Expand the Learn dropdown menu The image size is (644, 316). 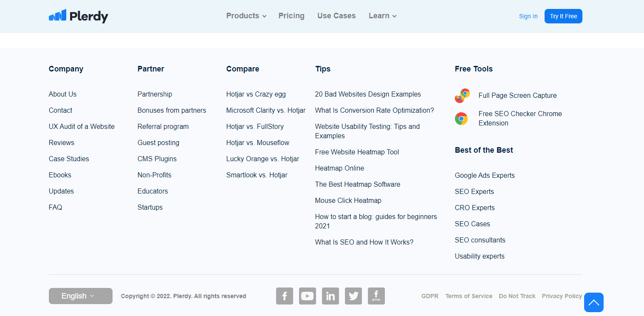[x=382, y=16]
